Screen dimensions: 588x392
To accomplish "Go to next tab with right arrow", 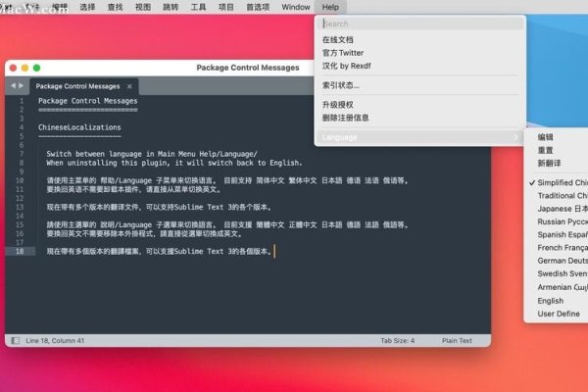I will [21, 86].
